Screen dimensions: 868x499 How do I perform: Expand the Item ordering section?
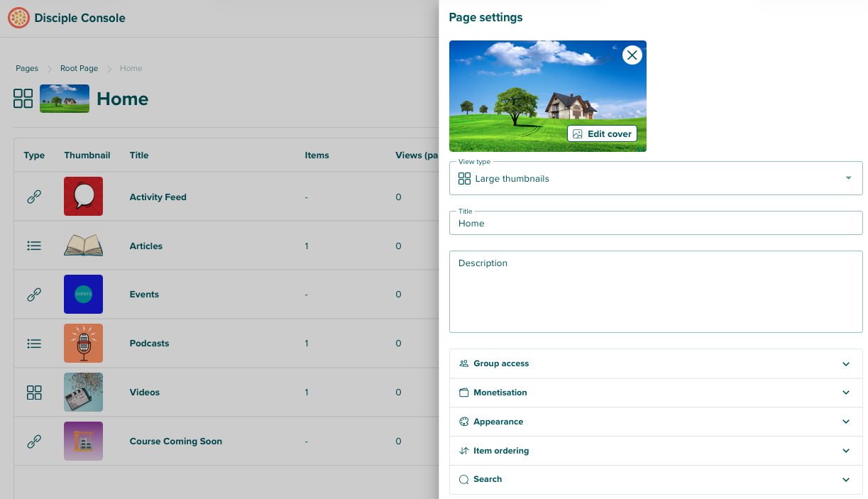click(x=655, y=451)
